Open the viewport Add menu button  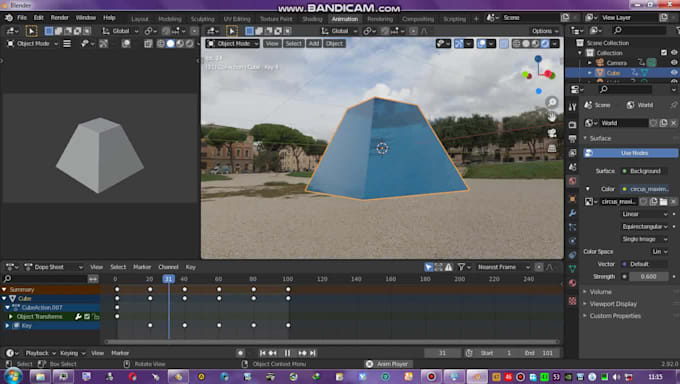[314, 43]
